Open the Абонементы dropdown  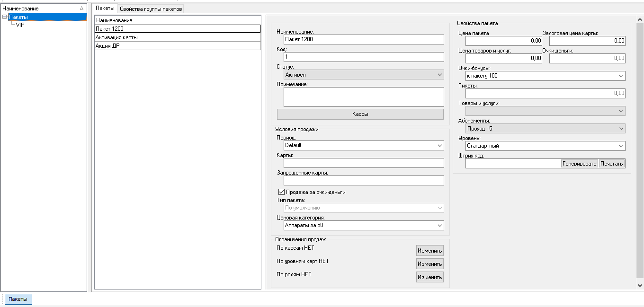(x=546, y=128)
